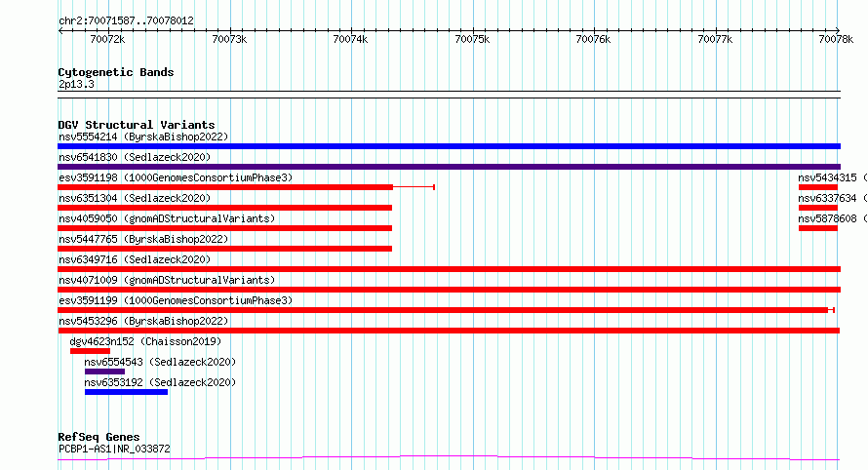
Task: Click the thin extension line of esv3591198
Action: pos(414,187)
